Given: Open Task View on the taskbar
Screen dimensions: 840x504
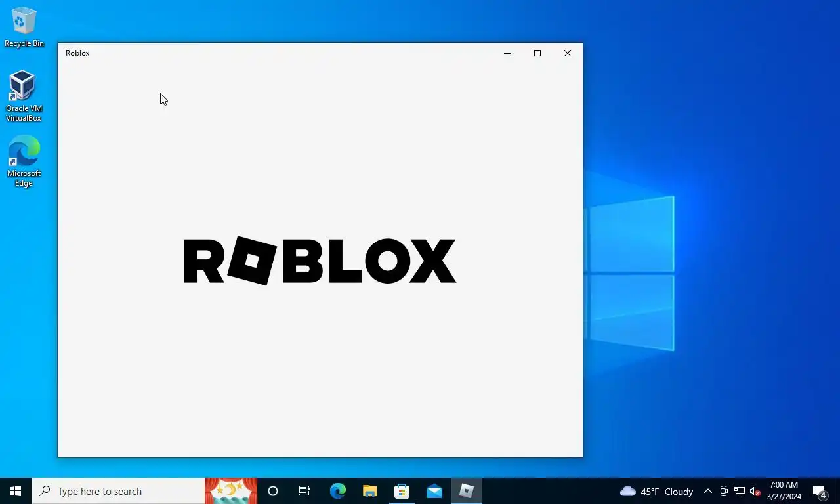Looking at the screenshot, I should (x=304, y=491).
